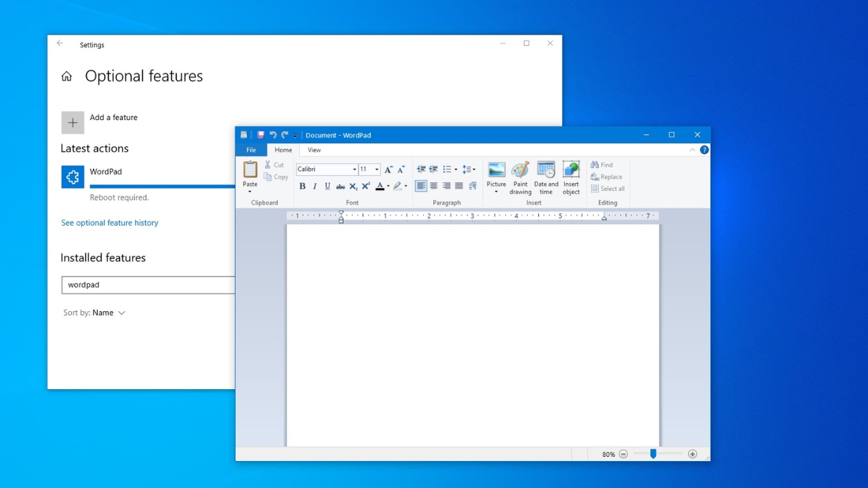Click the Paste clipboard icon in WordPad
Viewport: 868px width, 488px height.
pyautogui.click(x=250, y=169)
